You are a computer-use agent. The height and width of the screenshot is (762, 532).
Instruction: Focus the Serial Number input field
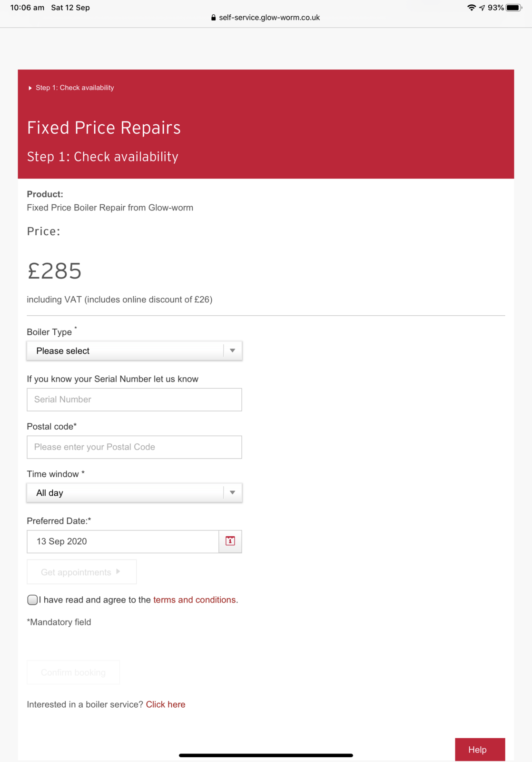(x=134, y=400)
